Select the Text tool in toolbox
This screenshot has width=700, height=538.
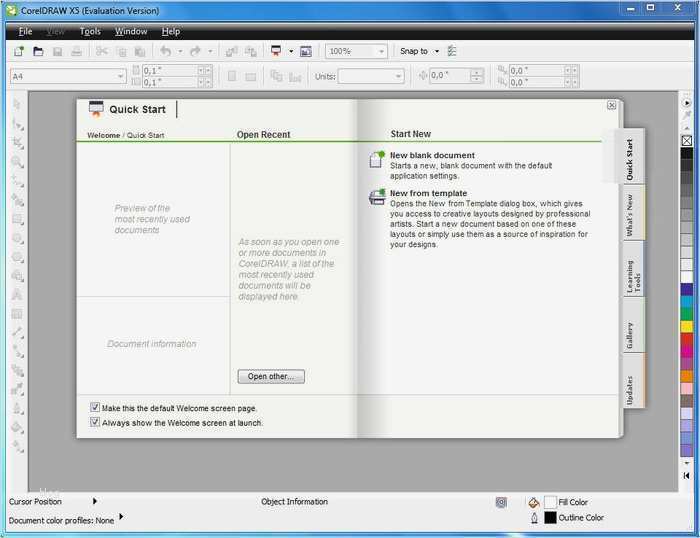click(x=17, y=295)
